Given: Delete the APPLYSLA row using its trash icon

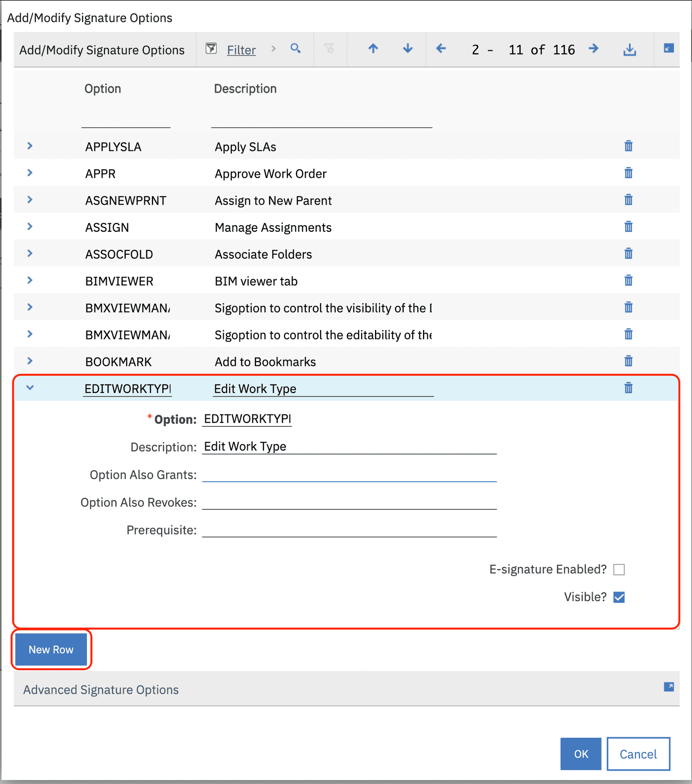Looking at the screenshot, I should pos(628,146).
